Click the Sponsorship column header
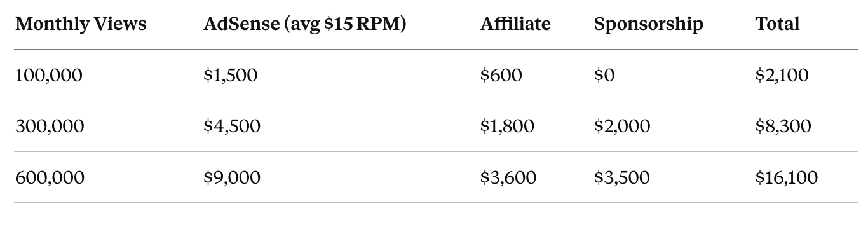868x234 pixels. (648, 25)
